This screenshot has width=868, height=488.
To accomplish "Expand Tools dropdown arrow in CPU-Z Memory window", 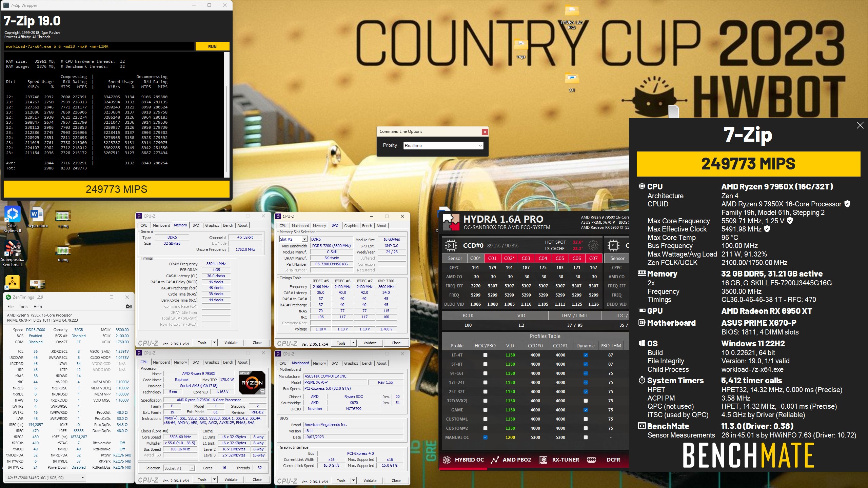I will [214, 343].
